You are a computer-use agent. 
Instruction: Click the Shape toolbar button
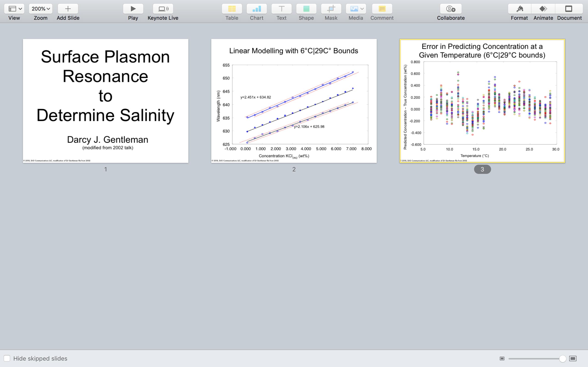click(x=306, y=9)
